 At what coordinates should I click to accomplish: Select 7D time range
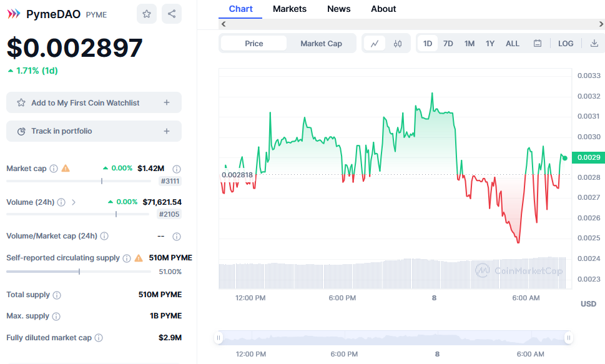[x=448, y=44]
